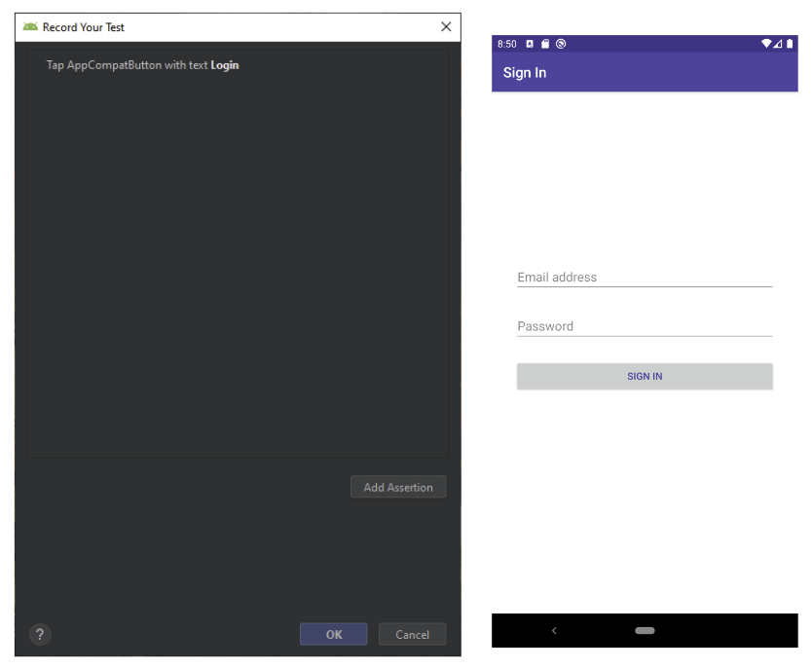Tap the battery status icon
This screenshot has height=669, width=812.
tap(790, 44)
